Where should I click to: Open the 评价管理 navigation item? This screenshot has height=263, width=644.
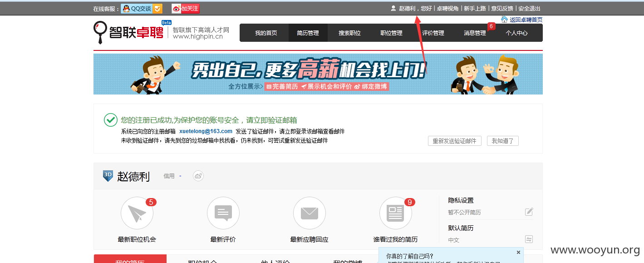click(x=433, y=33)
